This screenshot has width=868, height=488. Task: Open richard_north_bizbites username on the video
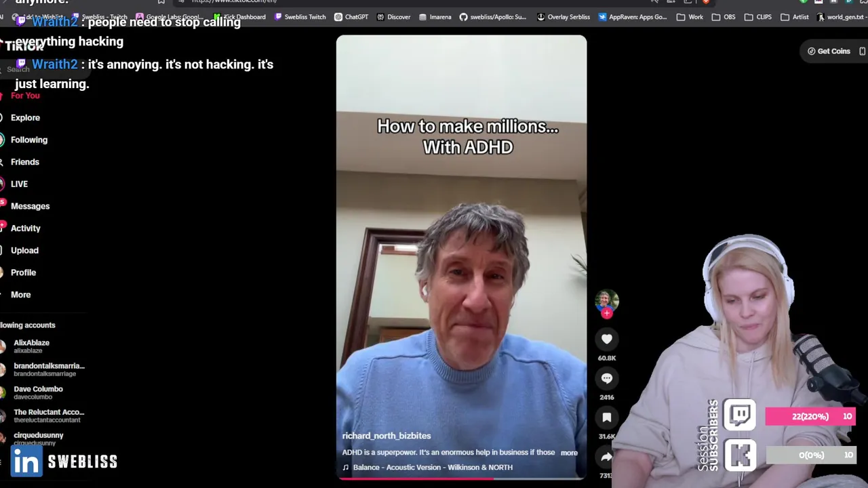(387, 436)
